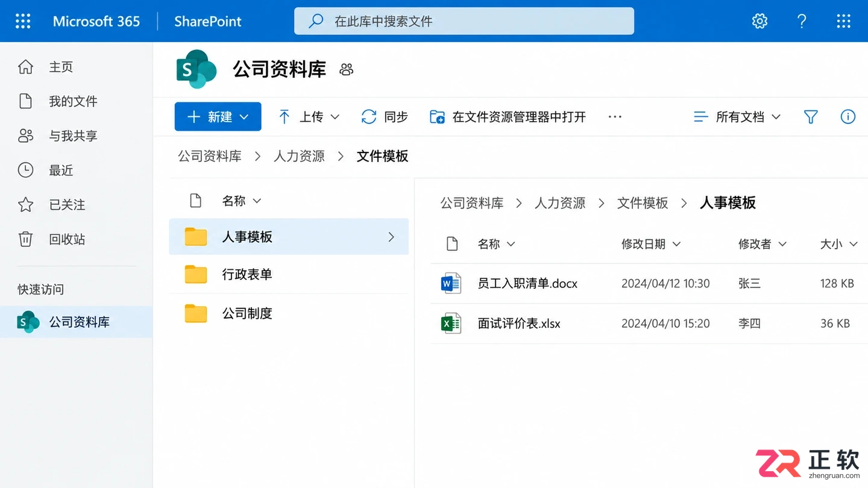Open the 公司制度 folder name
The height and width of the screenshot is (488, 868).
tap(247, 313)
